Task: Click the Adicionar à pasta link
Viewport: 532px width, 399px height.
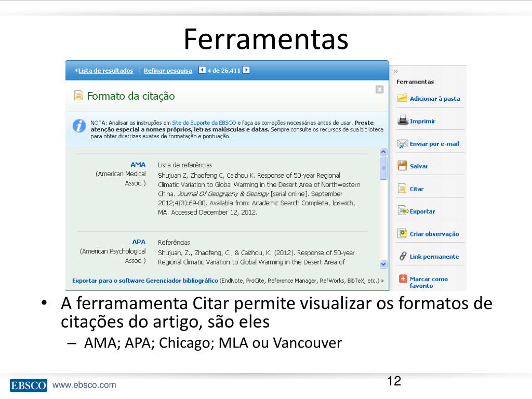Action: pyautogui.click(x=435, y=99)
